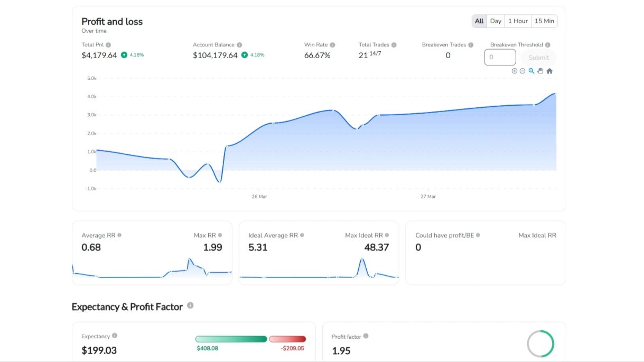Switch to the 1 Hour timeframe
This screenshot has width=644, height=362.
click(x=518, y=21)
